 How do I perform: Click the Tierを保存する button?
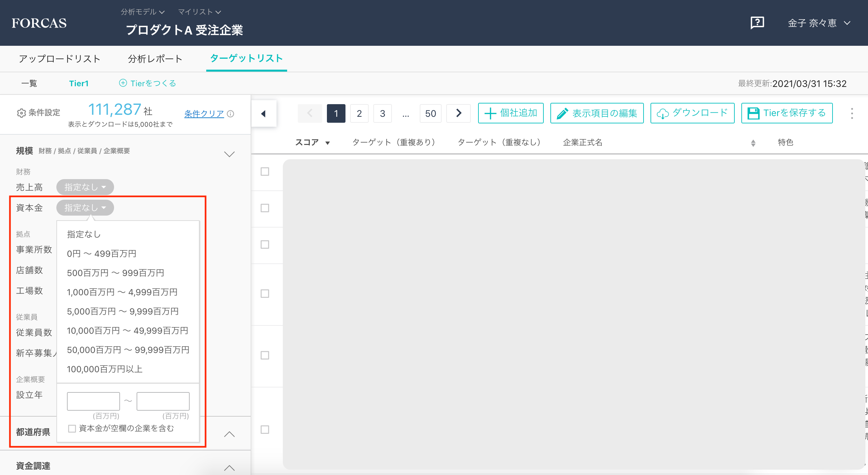pos(786,113)
